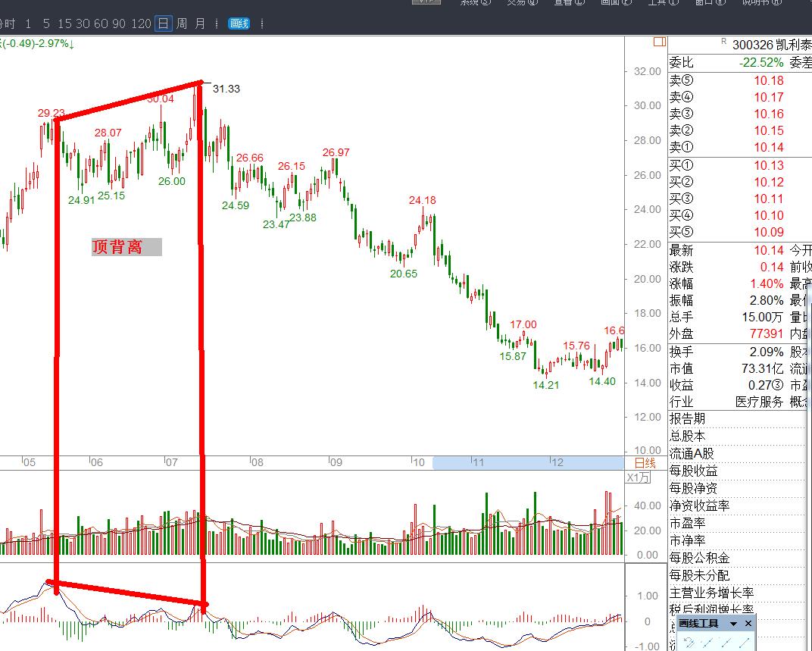Toggle the daily 日 period button
812x651 pixels.
163,23
